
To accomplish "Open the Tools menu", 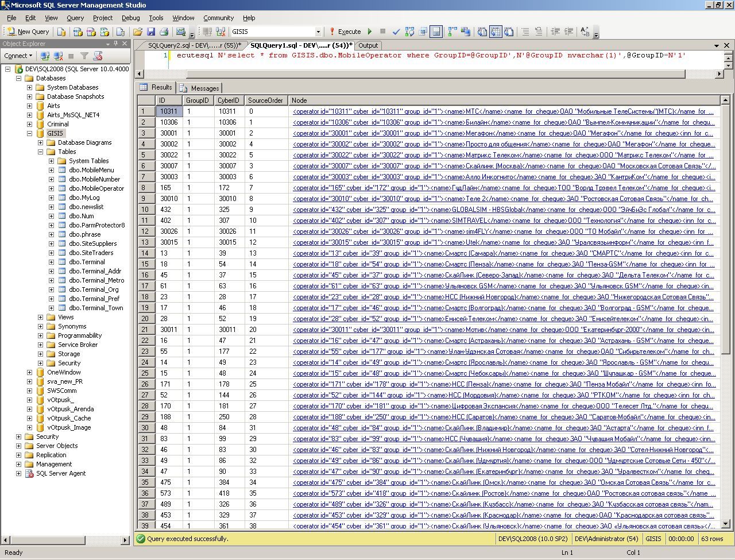I will click(156, 18).
